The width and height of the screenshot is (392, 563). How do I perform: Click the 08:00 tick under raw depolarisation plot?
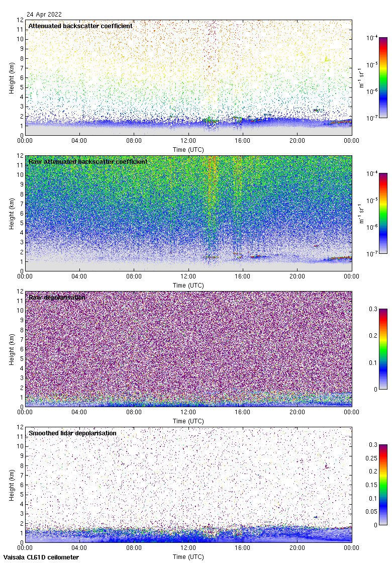(134, 412)
